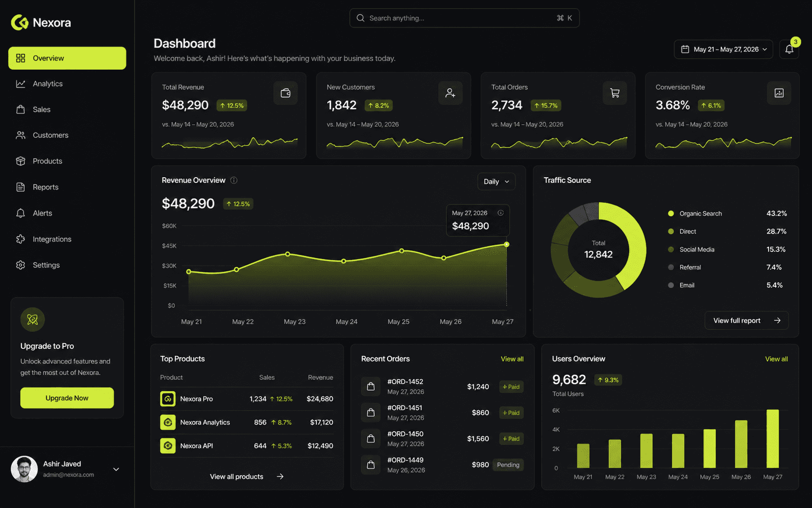Open the Daily interval dropdown
This screenshot has width=812, height=508.
(497, 182)
